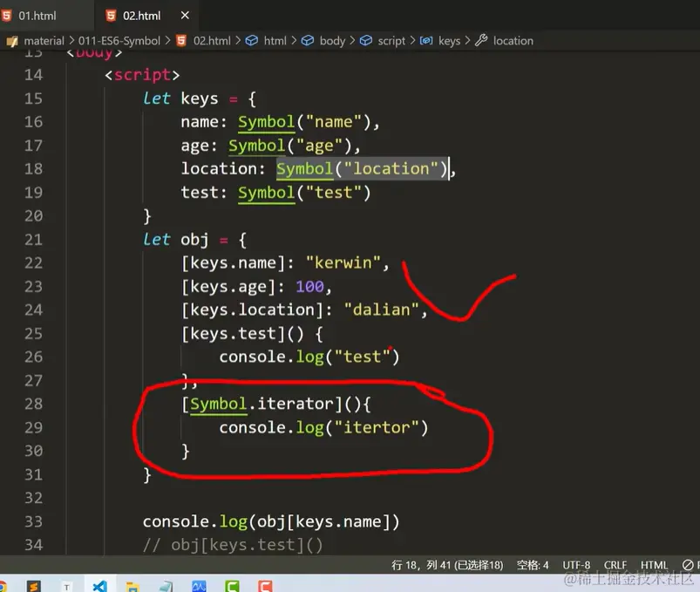Open the material folder breadcrumb
Screen dimensions: 700x592
pos(44,41)
